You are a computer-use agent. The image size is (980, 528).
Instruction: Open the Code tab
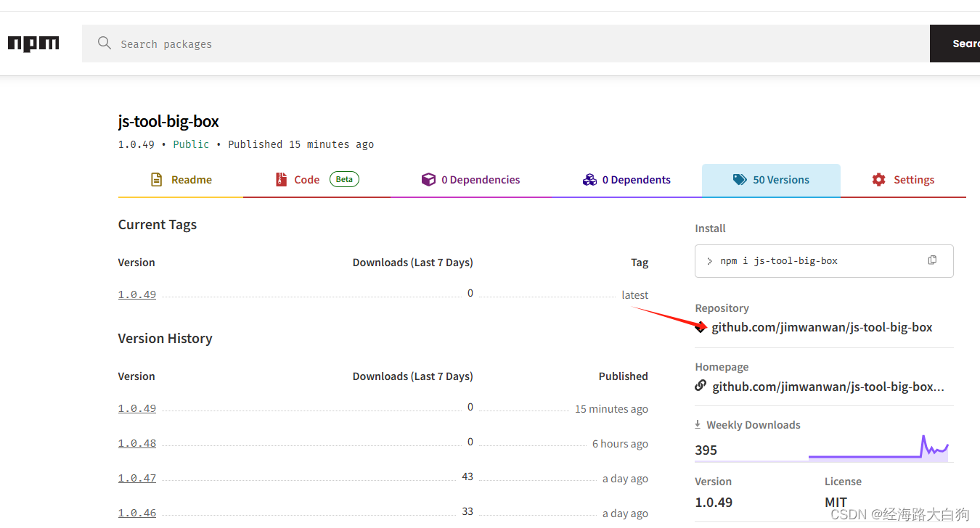click(x=317, y=180)
